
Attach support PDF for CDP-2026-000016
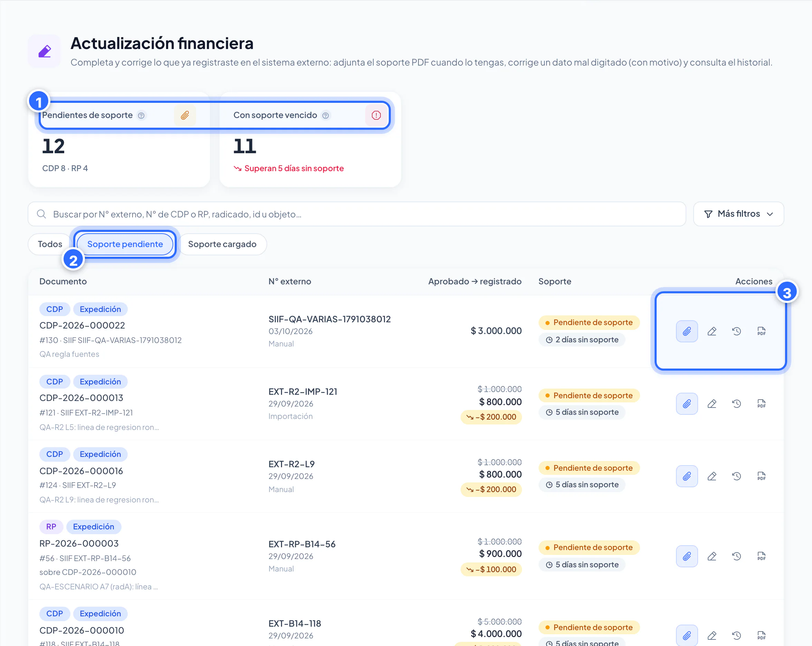point(687,476)
